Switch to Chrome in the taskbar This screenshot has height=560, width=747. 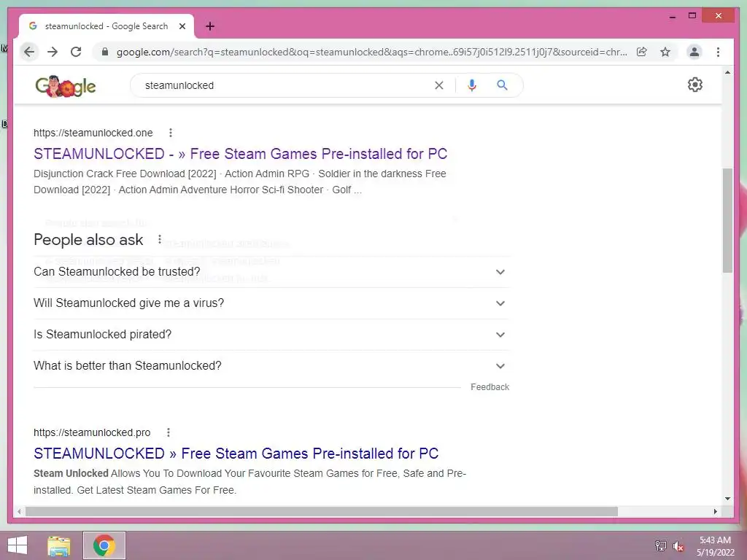[104, 545]
